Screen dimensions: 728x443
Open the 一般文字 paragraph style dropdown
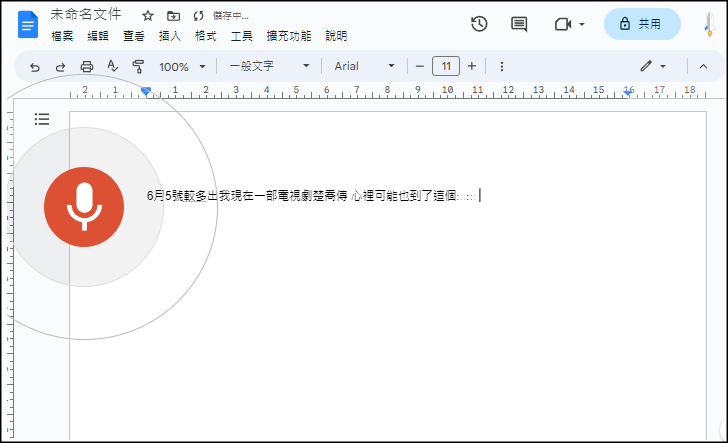pyautogui.click(x=270, y=67)
